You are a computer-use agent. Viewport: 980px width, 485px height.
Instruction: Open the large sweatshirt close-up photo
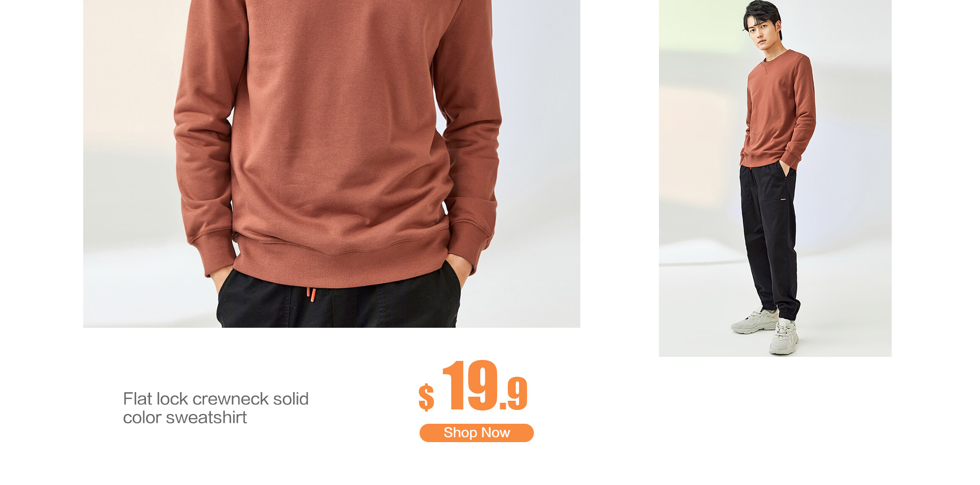click(x=332, y=163)
